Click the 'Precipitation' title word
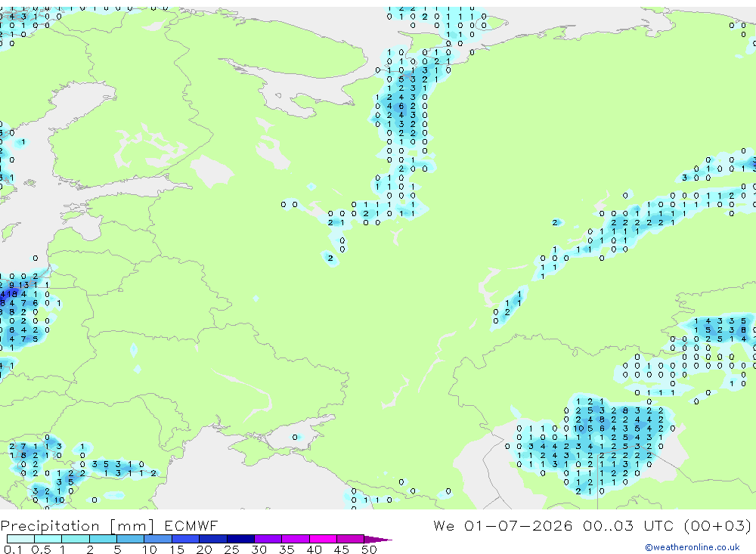Screen dimensions: 756x554 [x=50, y=526]
